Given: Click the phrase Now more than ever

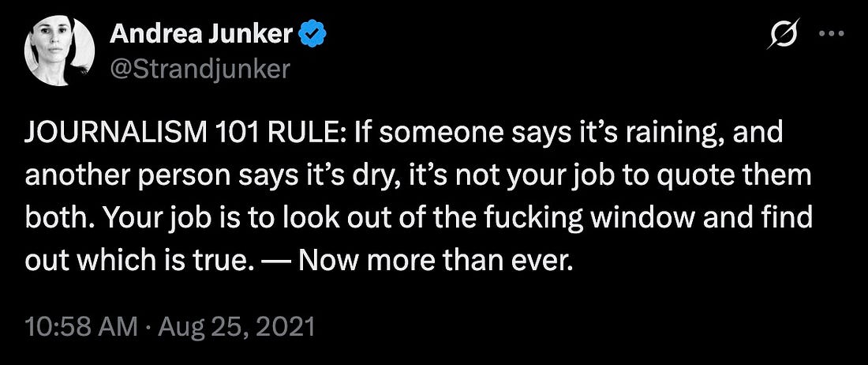Looking at the screenshot, I should [433, 258].
